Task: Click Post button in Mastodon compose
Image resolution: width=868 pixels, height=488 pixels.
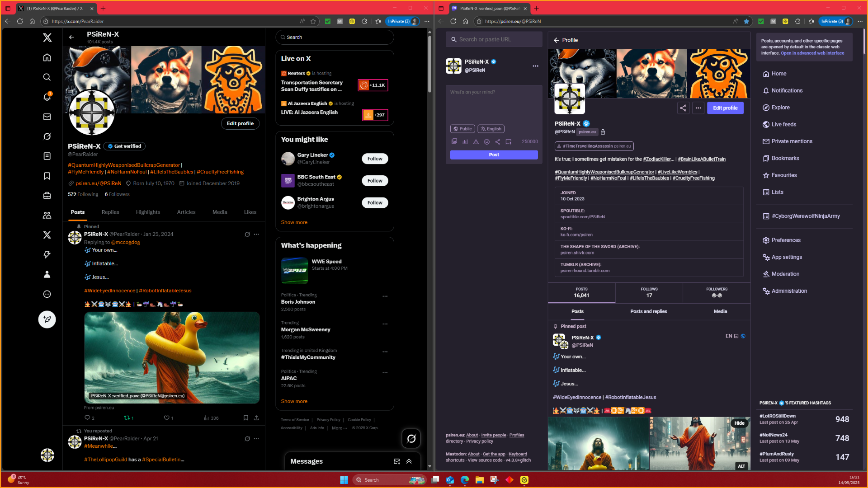Action: pos(494,155)
